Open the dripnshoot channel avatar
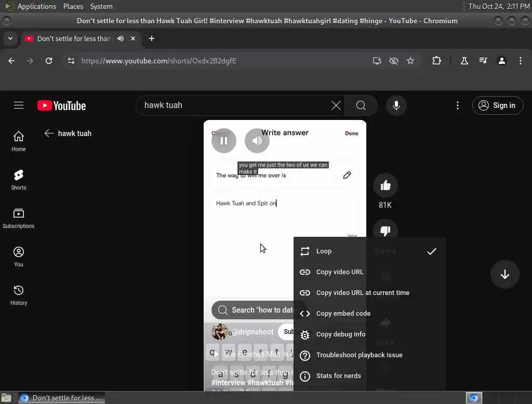 click(220, 332)
